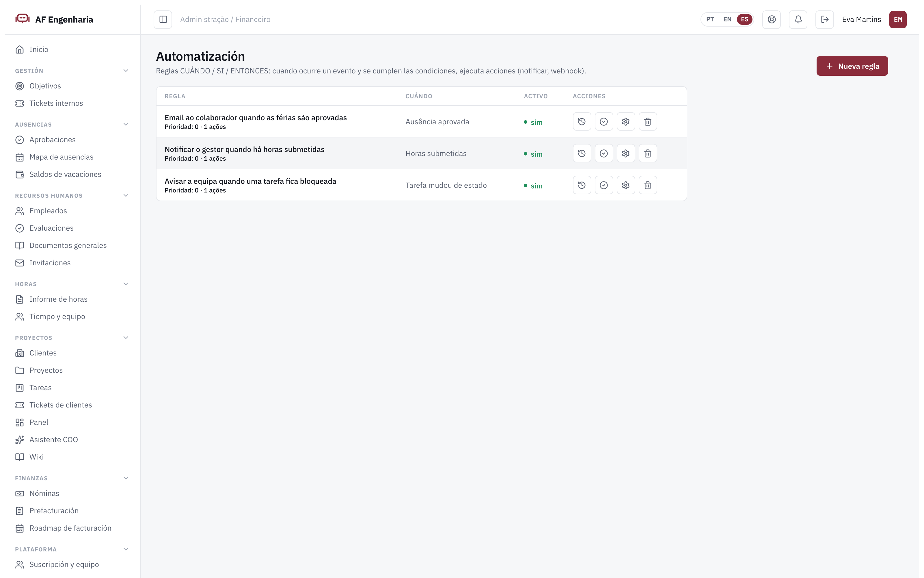View history for the Email ao colaborador rule
Viewport: 924px width, 578px height.
coord(582,122)
